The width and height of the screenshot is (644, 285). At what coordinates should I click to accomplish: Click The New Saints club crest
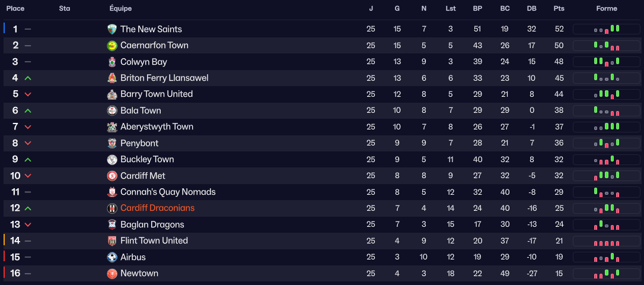point(112,29)
